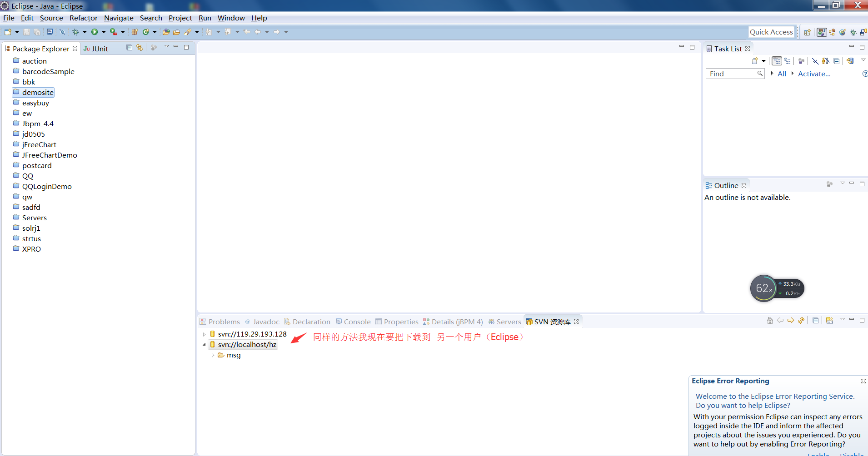
Task: Open a new Java class with the New Class icon
Action: (146, 32)
